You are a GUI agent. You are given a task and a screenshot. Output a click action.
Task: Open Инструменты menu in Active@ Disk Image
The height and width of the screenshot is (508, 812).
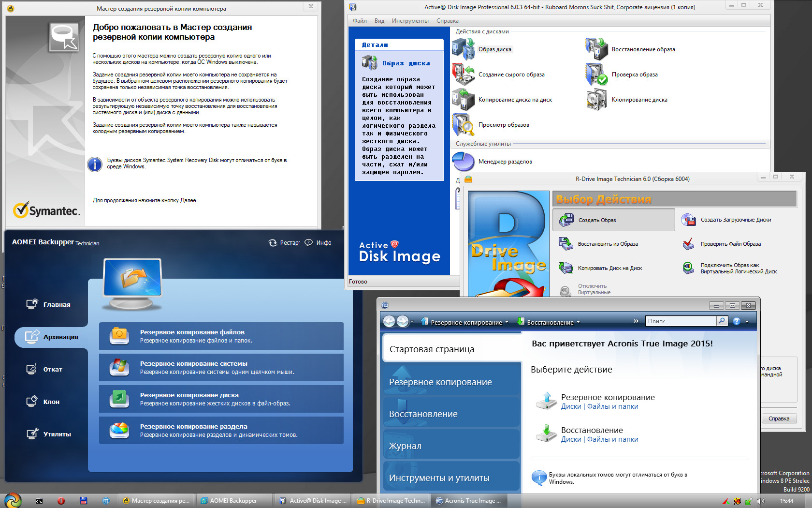(x=410, y=21)
